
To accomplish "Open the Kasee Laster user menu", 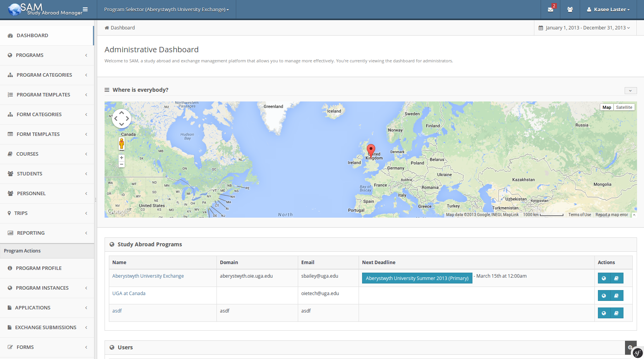I will [608, 9].
